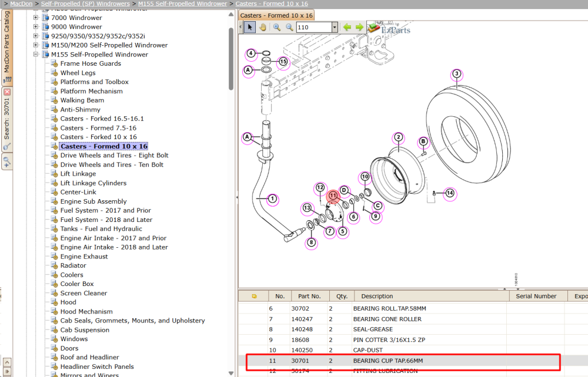Viewport: 588px width, 377px height.
Task: Click callout D in the diagram
Action: (x=344, y=190)
